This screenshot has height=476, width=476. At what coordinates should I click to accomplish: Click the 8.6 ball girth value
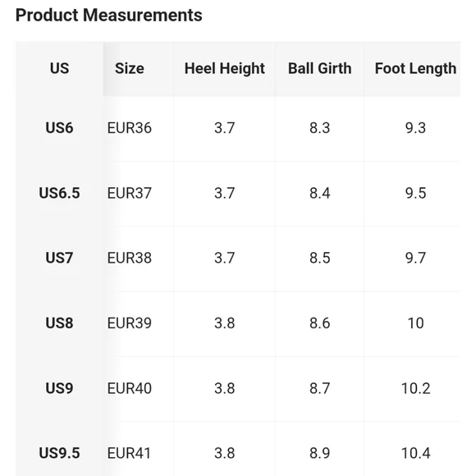point(320,323)
